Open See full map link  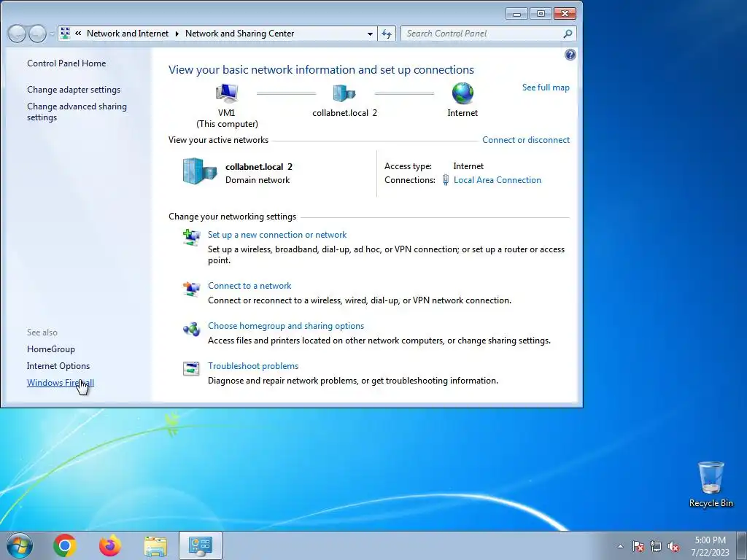[x=546, y=87]
